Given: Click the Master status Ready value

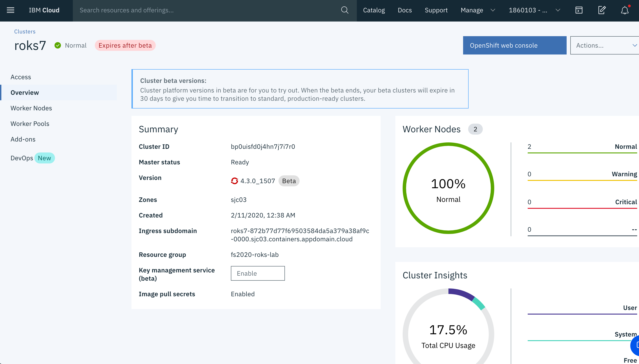Looking at the screenshot, I should click(x=240, y=162).
